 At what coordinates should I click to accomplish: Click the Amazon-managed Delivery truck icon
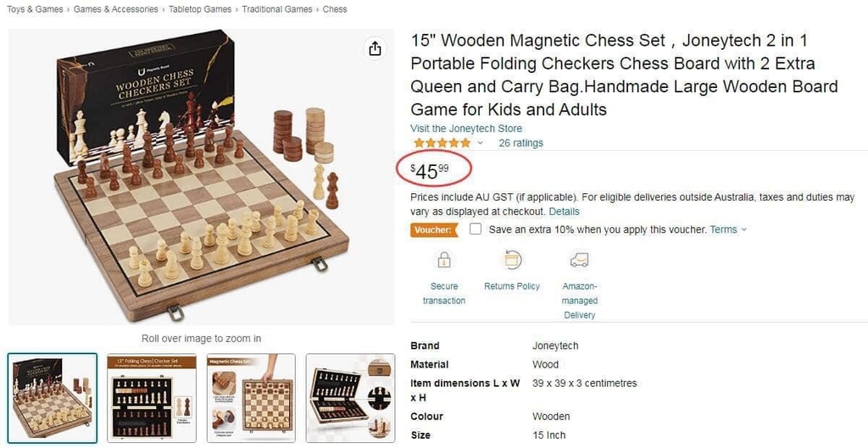coord(580,259)
